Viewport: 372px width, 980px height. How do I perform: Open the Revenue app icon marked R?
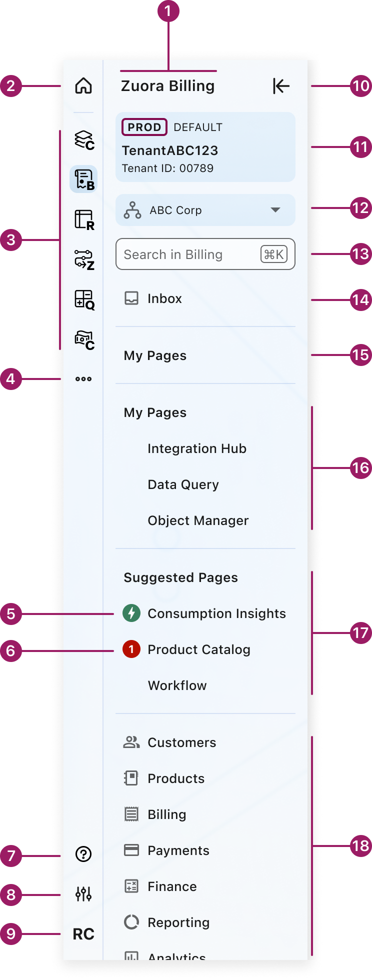click(x=83, y=219)
